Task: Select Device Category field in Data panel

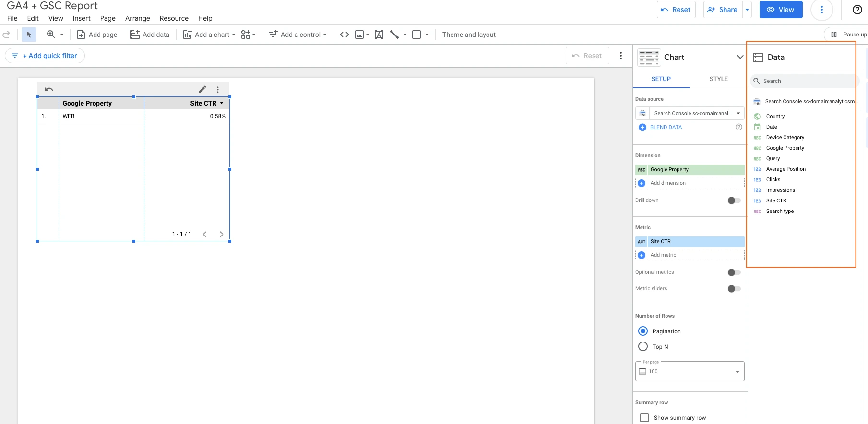Action: [785, 137]
